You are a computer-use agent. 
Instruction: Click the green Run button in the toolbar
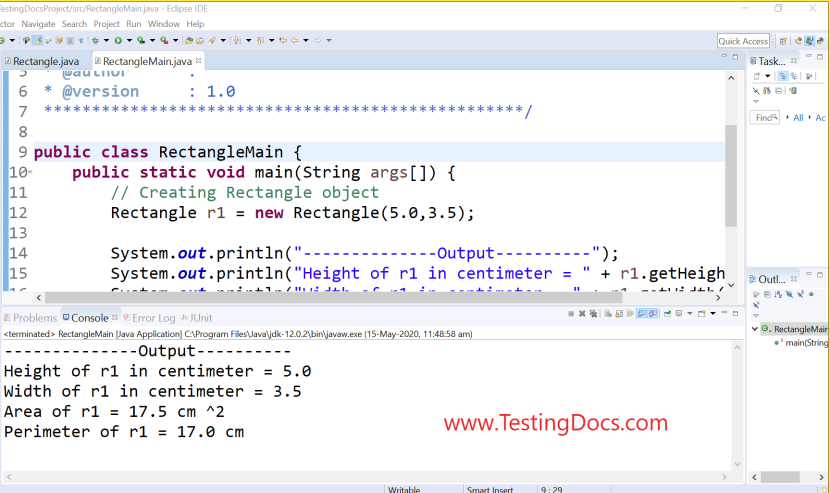pyautogui.click(x=118, y=40)
